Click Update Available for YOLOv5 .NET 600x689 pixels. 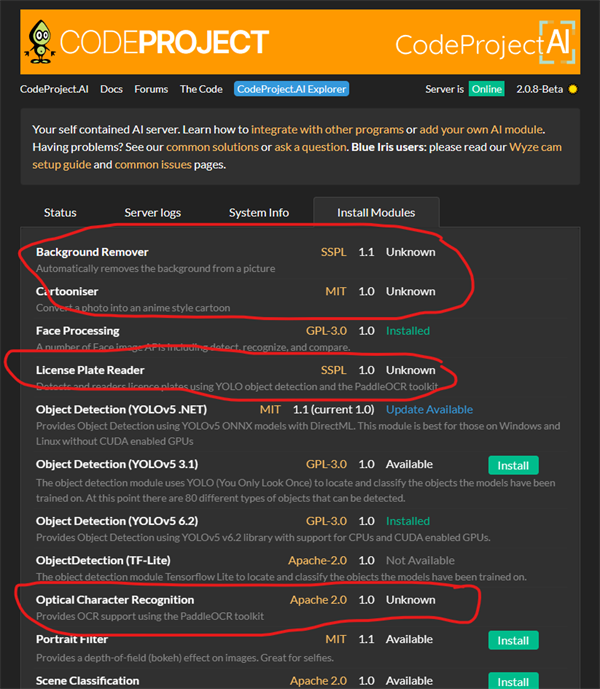click(x=429, y=410)
